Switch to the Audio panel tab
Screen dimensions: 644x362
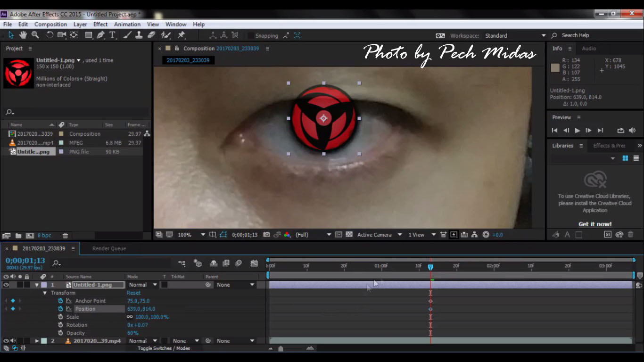pos(589,49)
